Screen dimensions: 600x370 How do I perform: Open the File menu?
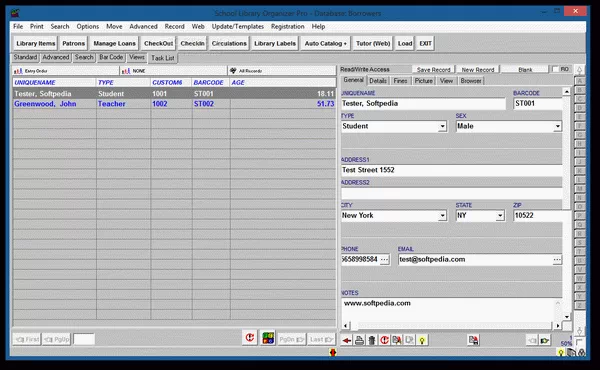18,26
